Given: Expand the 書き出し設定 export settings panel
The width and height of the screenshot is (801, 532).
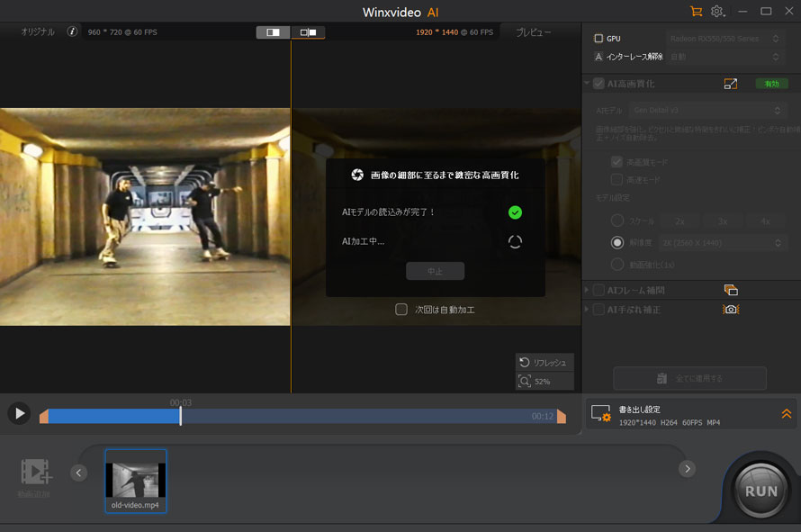Looking at the screenshot, I should point(786,414).
